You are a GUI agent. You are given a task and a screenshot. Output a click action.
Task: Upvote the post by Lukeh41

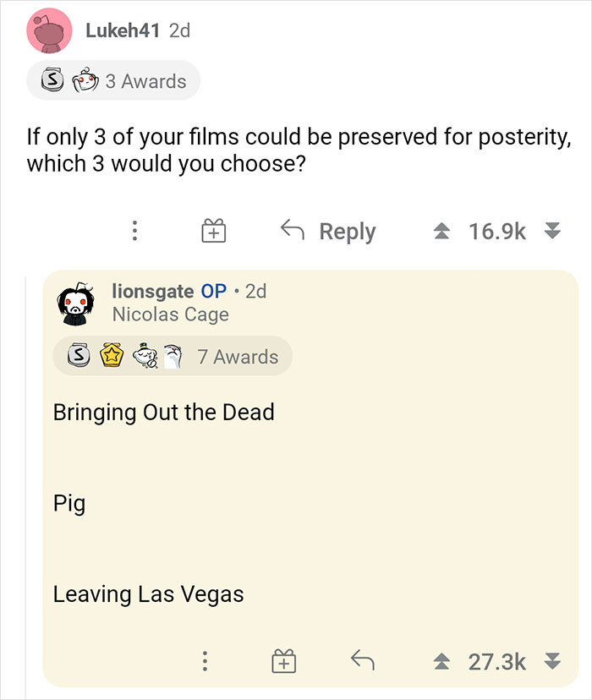click(x=443, y=229)
